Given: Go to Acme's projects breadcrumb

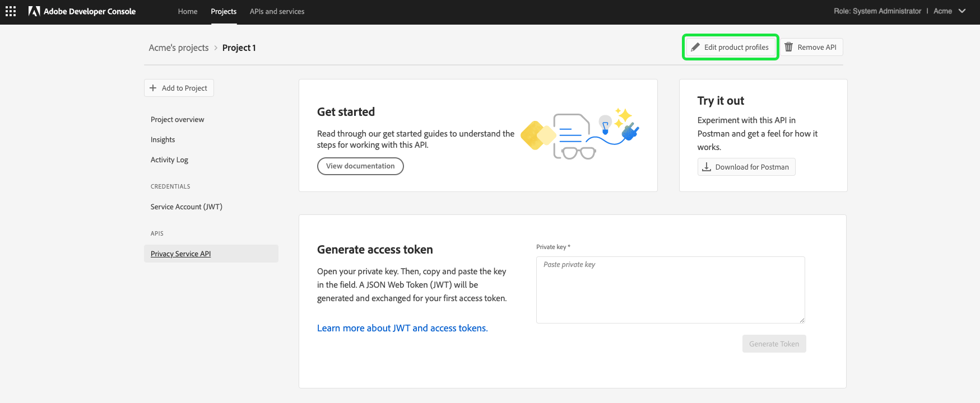Looking at the screenshot, I should 179,48.
